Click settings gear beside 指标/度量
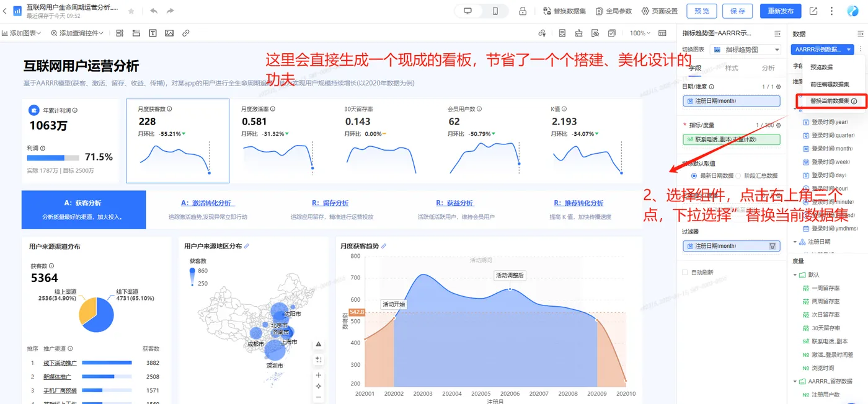The height and width of the screenshot is (404, 868). [x=779, y=125]
